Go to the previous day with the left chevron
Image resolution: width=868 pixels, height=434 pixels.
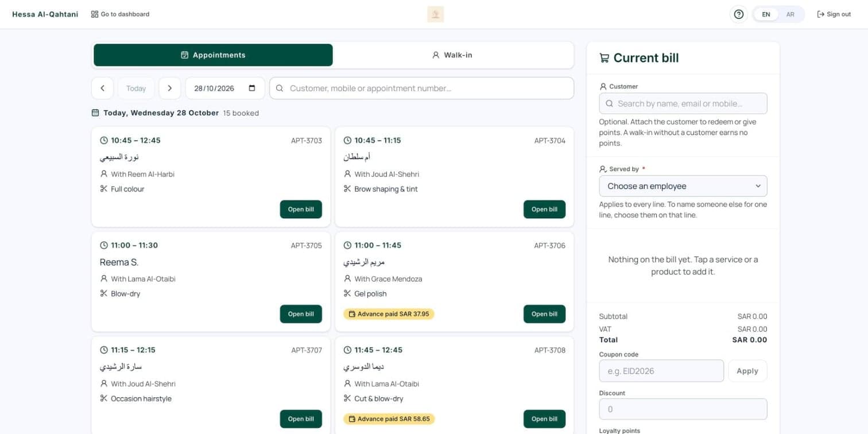point(102,88)
